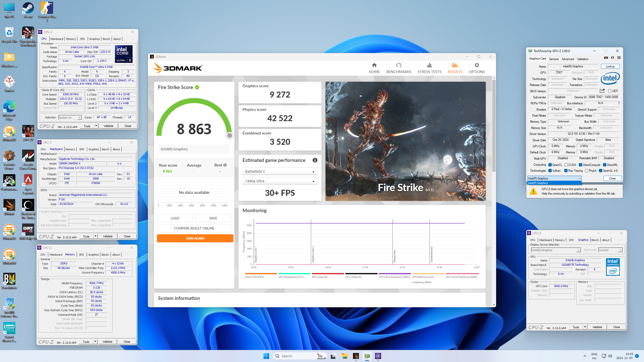Viewport: 644px width, 362px height.
Task: Take GPU-Z screenshot with camera icon
Action: [606, 58]
